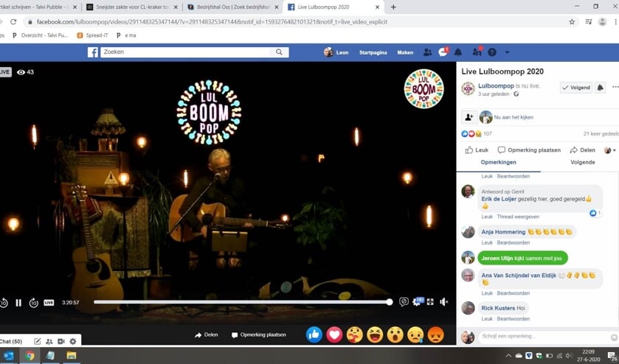This screenshot has height=364, width=619.
Task: Toggle comment overlay icon in video controls
Action: (x=404, y=301)
